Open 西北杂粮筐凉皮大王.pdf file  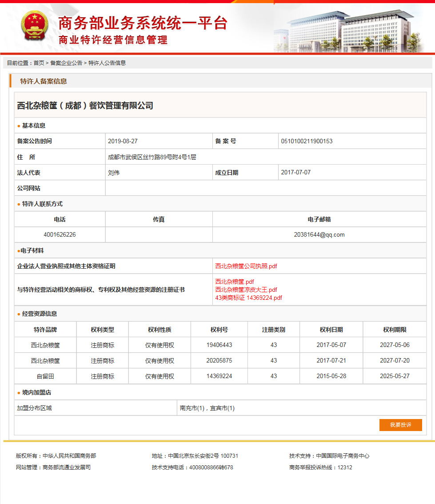click(x=246, y=290)
